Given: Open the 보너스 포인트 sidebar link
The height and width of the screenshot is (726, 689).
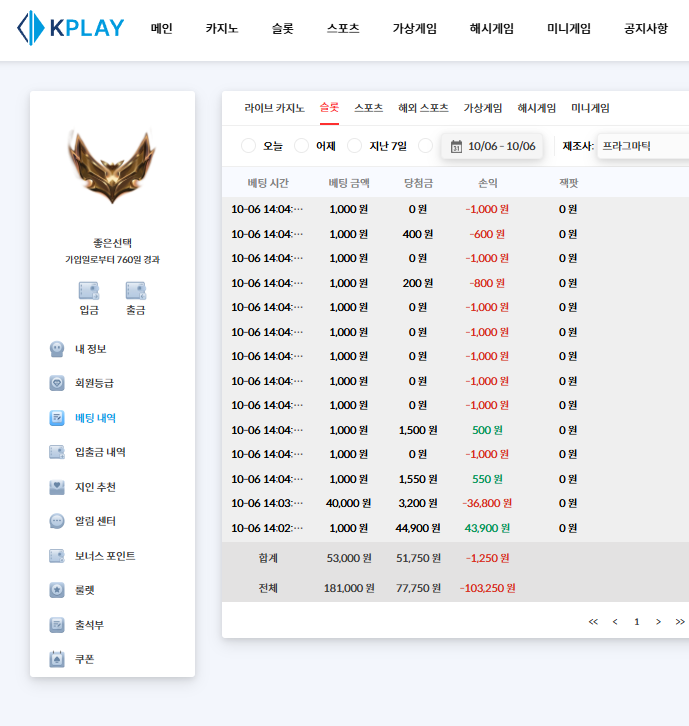Looking at the screenshot, I should pyautogui.click(x=105, y=556).
